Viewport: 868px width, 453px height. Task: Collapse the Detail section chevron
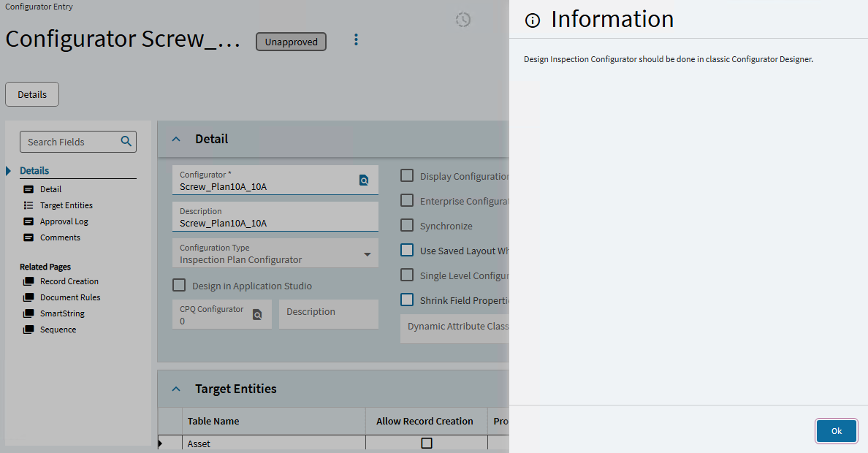point(176,139)
